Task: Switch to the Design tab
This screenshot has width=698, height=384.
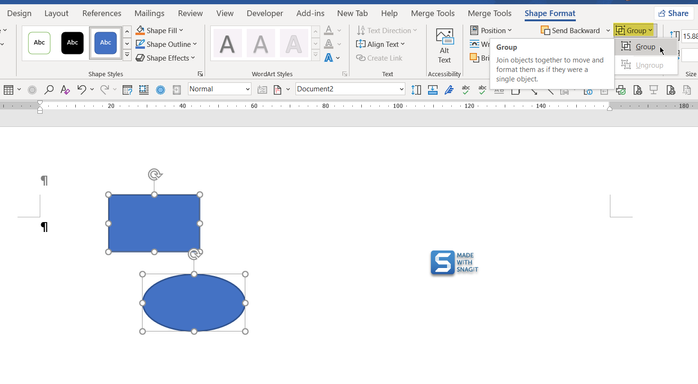Action: [x=19, y=13]
